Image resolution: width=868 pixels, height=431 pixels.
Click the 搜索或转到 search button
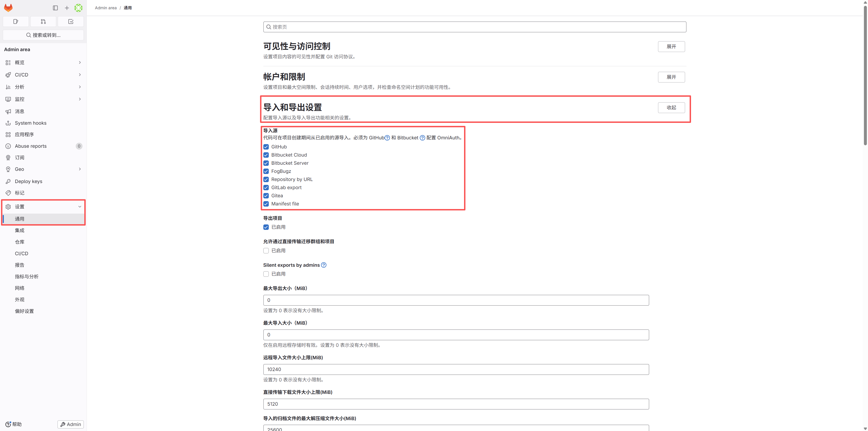point(43,35)
